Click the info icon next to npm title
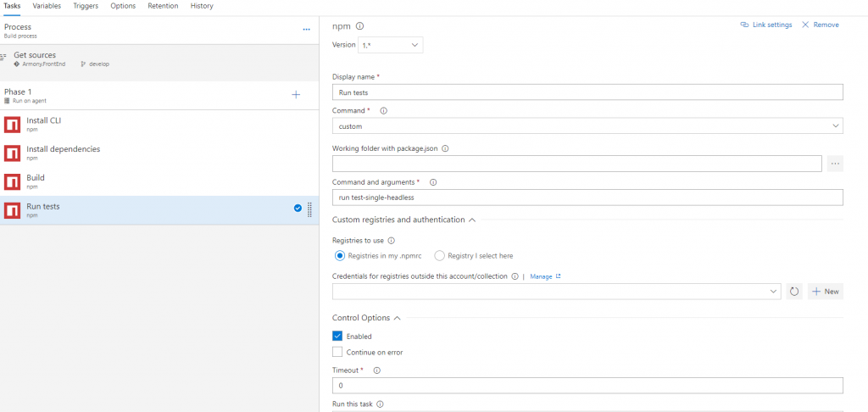 [x=359, y=26]
